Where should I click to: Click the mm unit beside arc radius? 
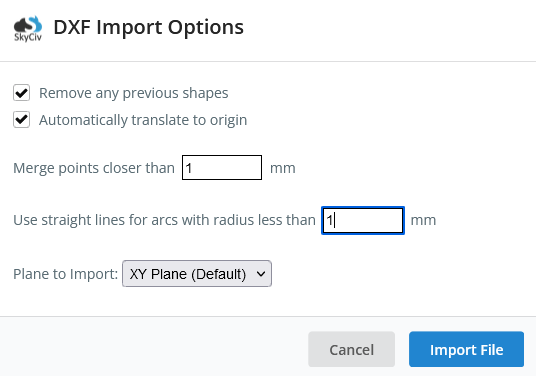pyautogui.click(x=423, y=220)
